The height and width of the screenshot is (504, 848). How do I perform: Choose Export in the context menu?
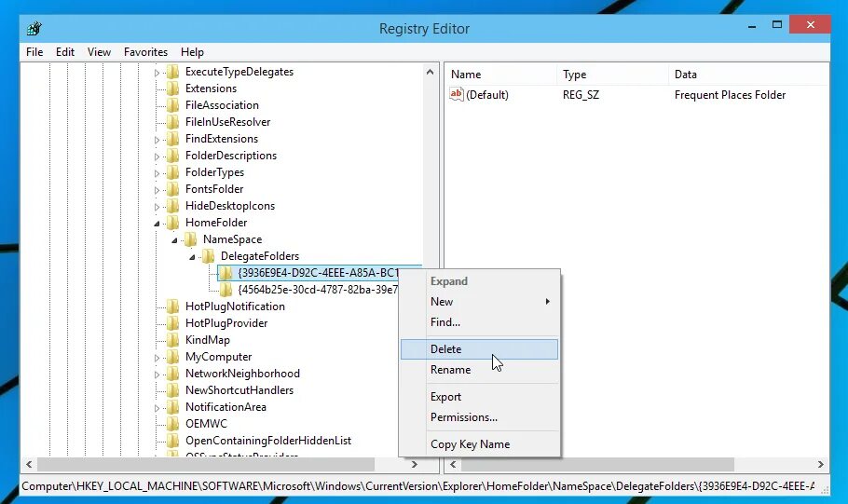pos(479,396)
